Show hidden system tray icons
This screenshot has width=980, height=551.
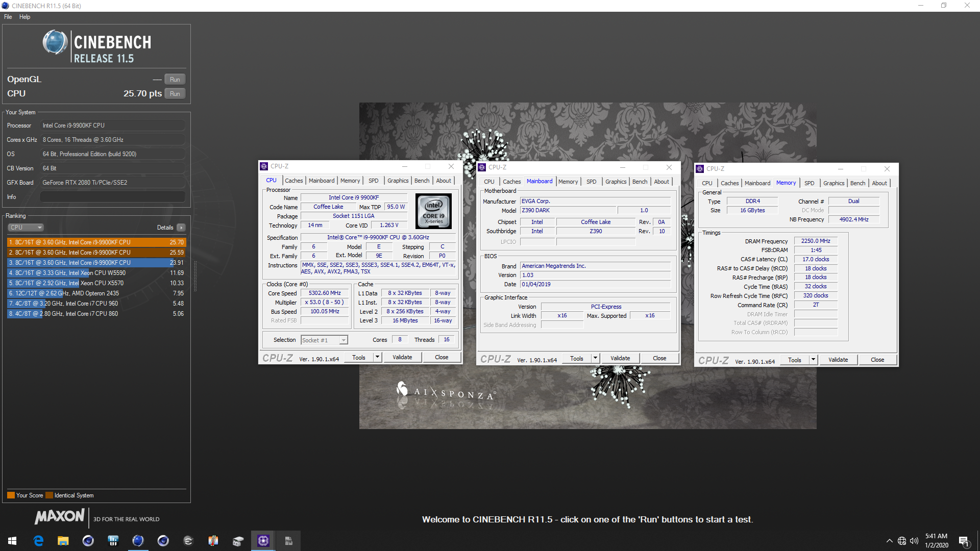tap(890, 541)
